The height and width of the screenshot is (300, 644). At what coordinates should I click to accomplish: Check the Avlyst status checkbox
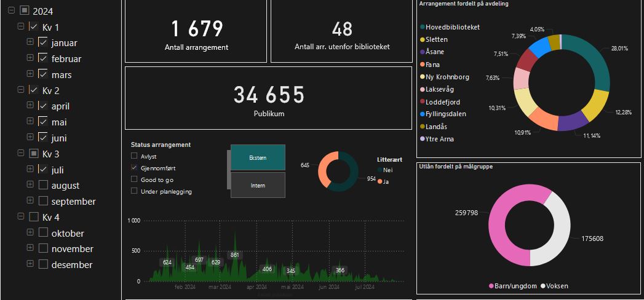point(134,156)
